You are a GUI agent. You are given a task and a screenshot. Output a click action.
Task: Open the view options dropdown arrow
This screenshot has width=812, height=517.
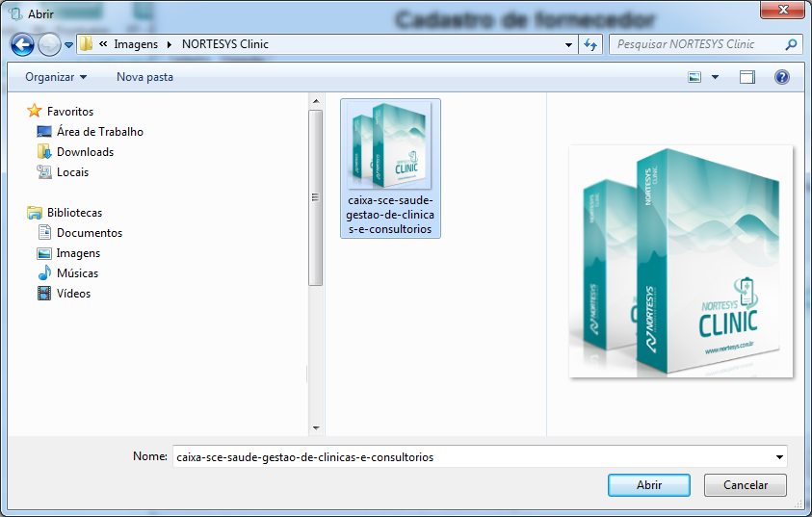715,77
